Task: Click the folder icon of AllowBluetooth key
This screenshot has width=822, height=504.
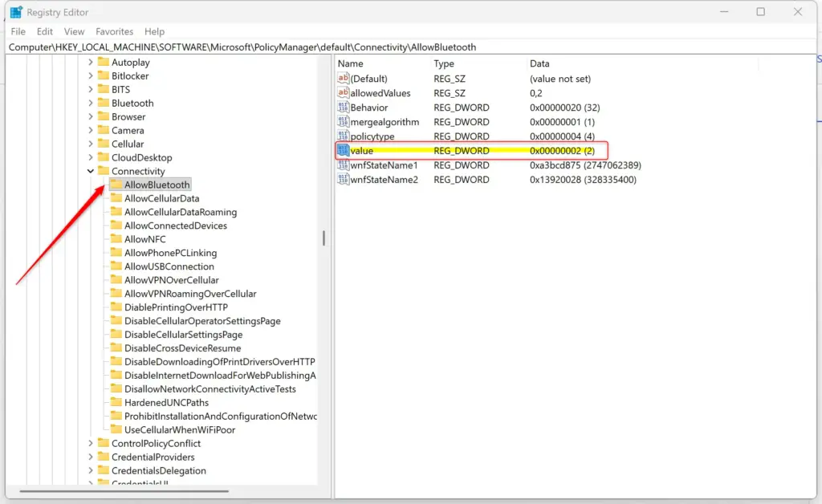Action: (x=116, y=185)
